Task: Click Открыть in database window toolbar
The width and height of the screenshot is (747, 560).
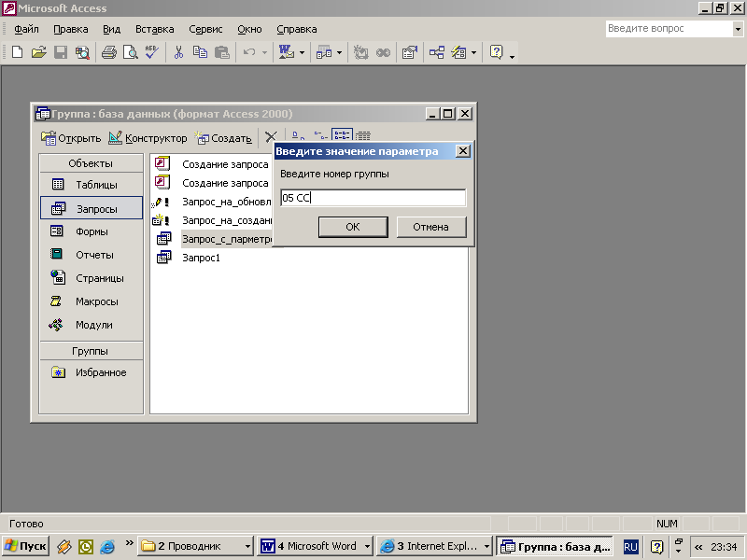Action: [x=71, y=138]
